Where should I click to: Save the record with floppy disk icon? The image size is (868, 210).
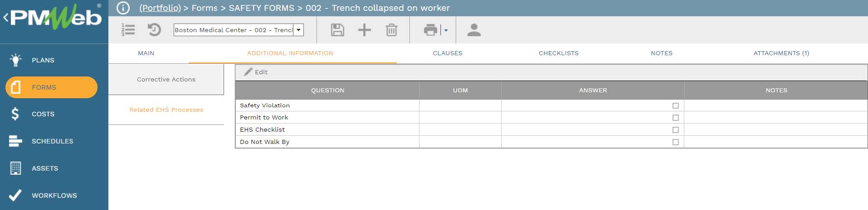(337, 30)
